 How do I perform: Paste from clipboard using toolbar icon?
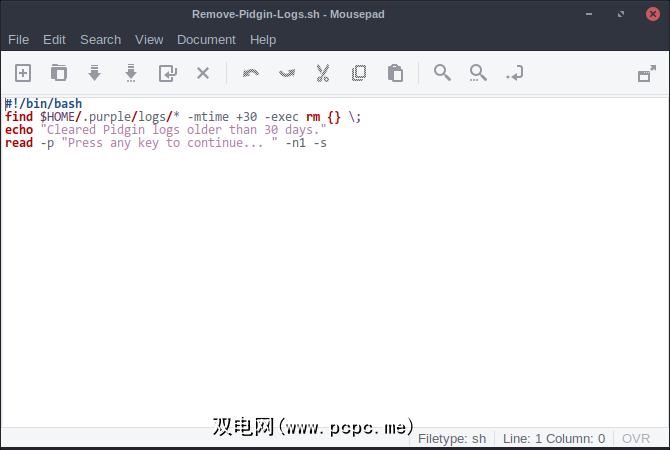(x=395, y=73)
